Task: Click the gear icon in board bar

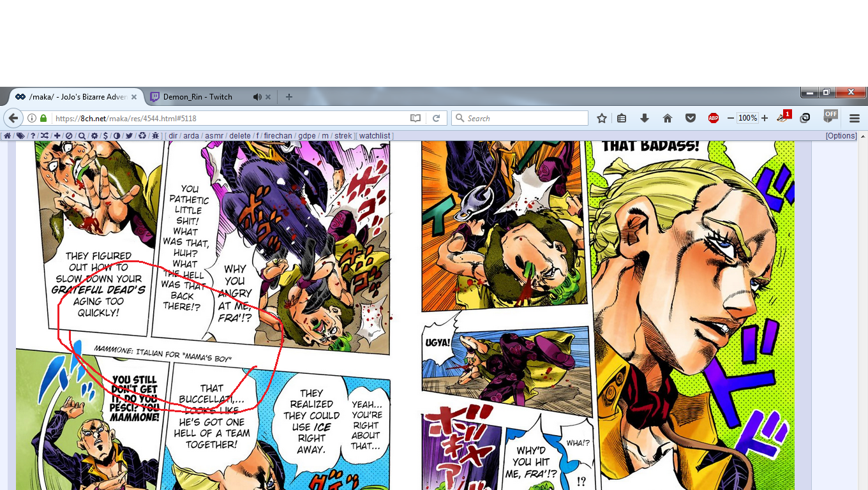Action: tap(94, 136)
